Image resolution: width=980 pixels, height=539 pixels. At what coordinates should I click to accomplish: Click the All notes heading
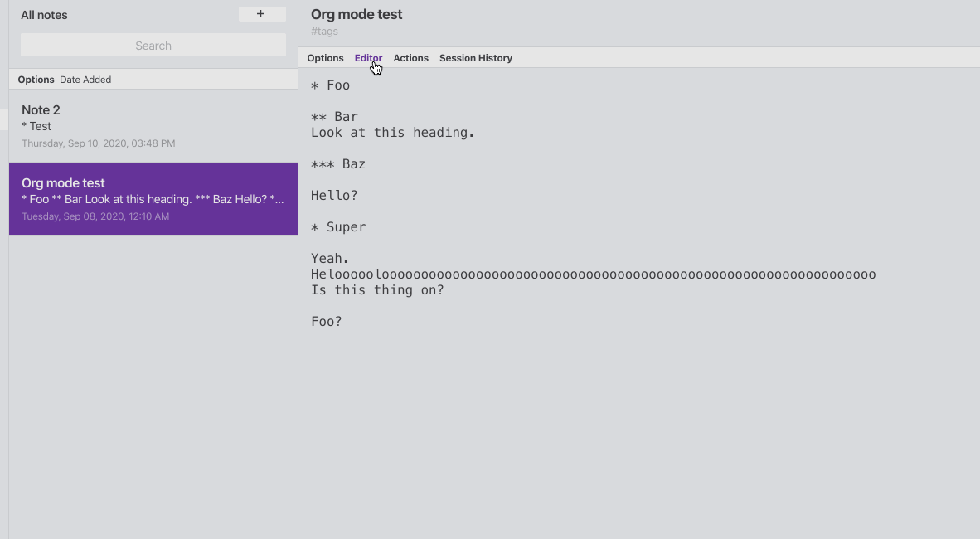point(45,15)
